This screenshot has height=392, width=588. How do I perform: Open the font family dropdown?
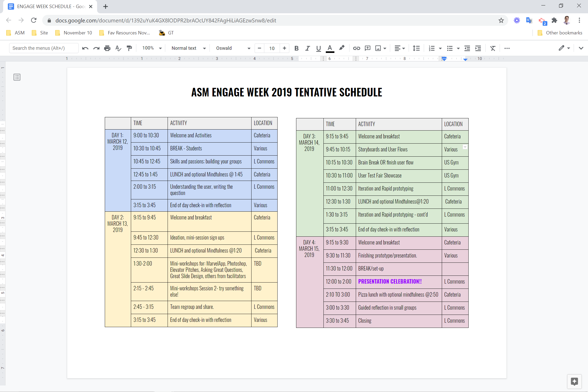point(232,48)
